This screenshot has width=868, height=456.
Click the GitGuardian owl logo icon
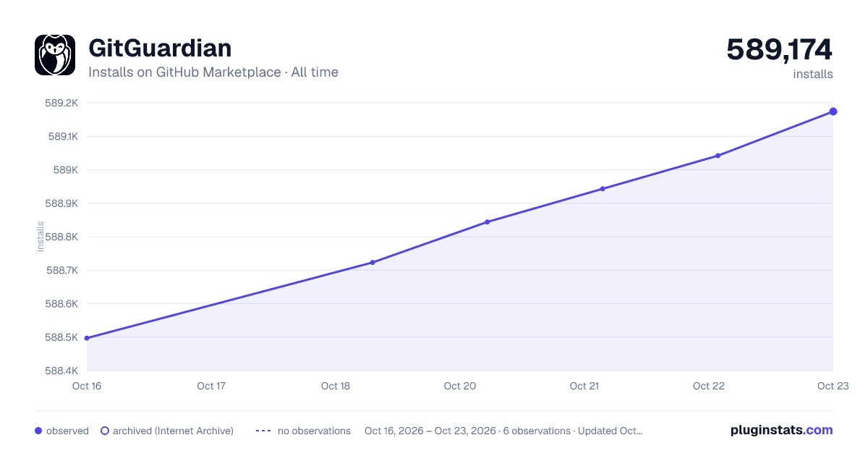pos(55,55)
